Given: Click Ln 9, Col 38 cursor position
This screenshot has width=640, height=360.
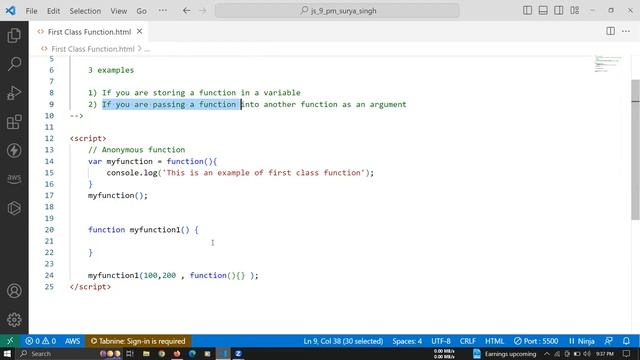Looking at the screenshot, I should [343, 341].
